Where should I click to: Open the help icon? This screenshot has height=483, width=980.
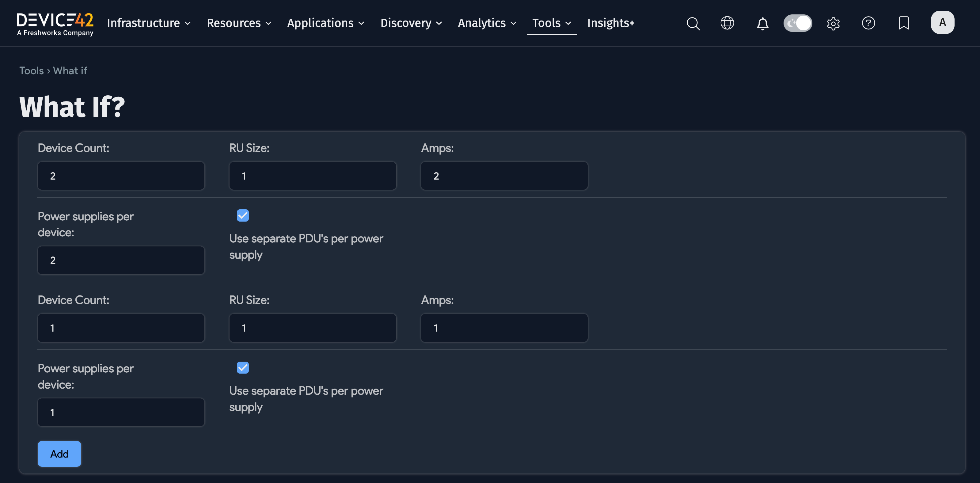tap(868, 23)
